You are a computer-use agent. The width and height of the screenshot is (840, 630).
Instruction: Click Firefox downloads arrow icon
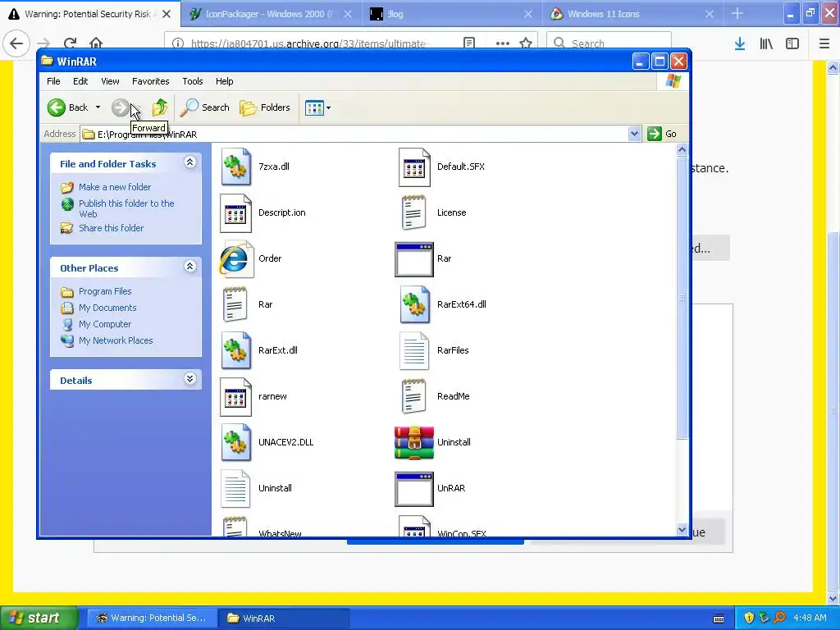[740, 43]
